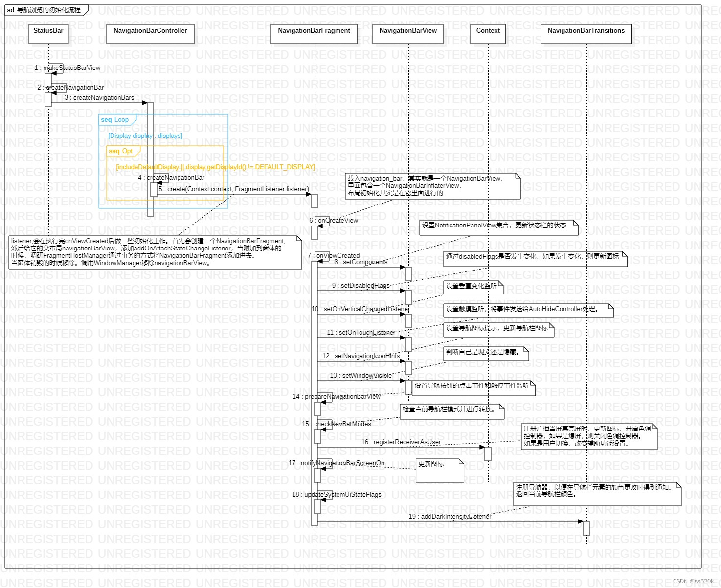Click message 18 updateSystemUiStateFlags

337,495
